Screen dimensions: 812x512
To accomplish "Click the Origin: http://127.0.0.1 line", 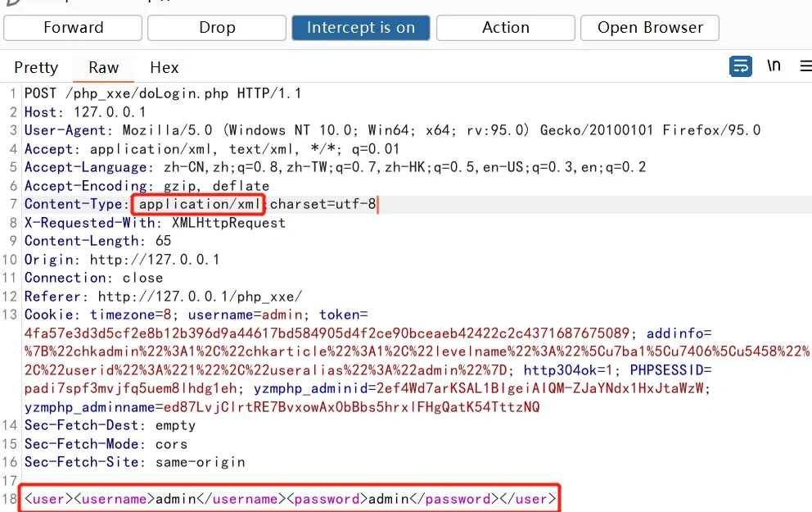I will pos(122,260).
